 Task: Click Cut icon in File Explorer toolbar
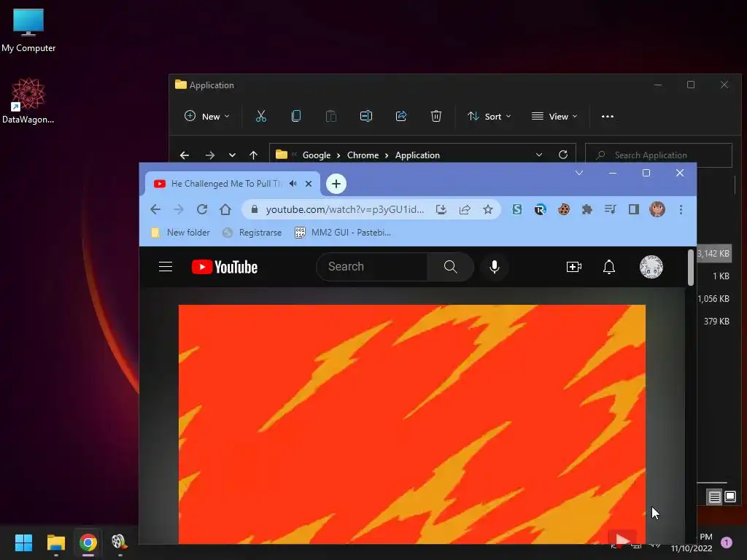tap(261, 116)
